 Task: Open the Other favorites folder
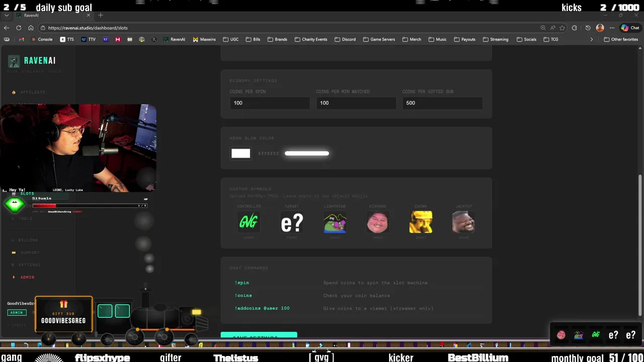pos(621,39)
